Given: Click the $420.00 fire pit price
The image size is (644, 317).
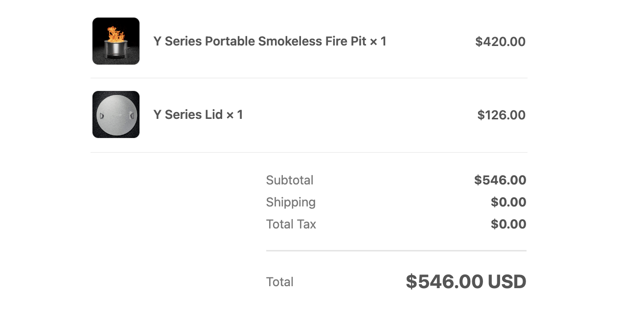Looking at the screenshot, I should [500, 42].
